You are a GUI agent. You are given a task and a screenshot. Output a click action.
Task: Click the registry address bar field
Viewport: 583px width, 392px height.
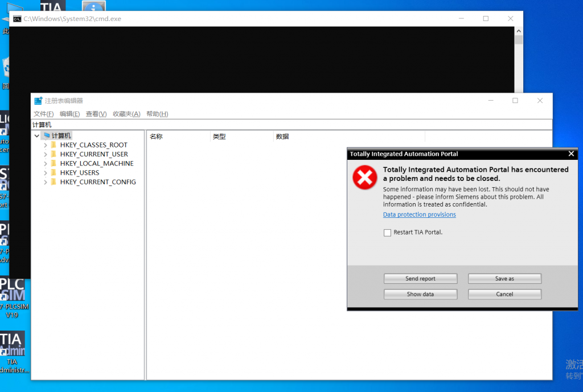coord(291,125)
